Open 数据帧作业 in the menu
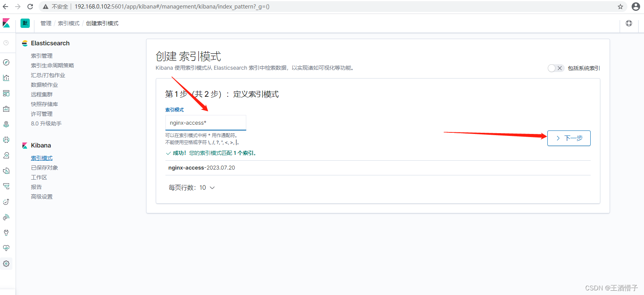Viewport: 644px width, 295px height. 44,85
